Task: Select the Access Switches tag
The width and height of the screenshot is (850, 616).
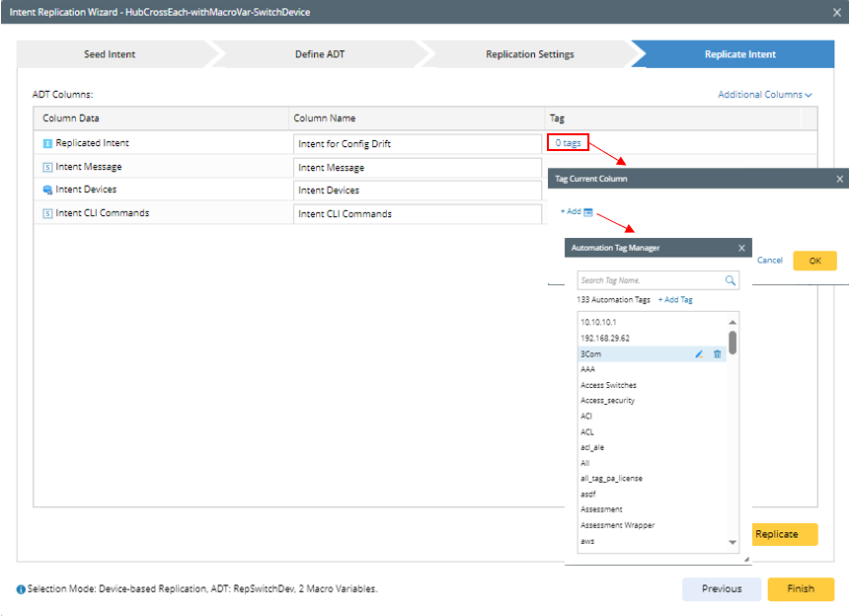Action: click(x=608, y=385)
